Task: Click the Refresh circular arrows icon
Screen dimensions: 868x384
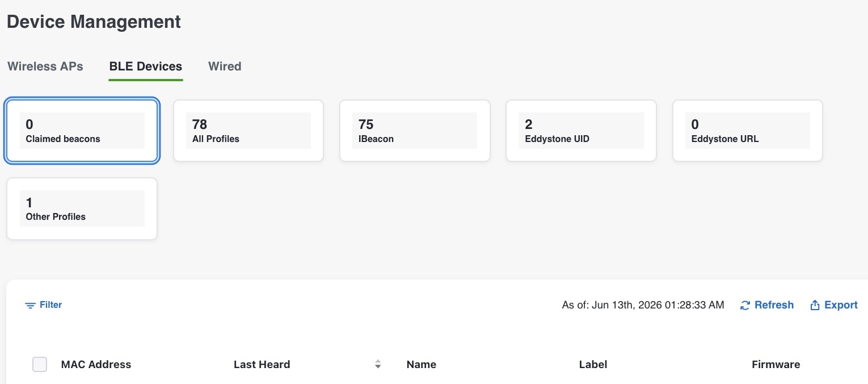Action: point(745,306)
